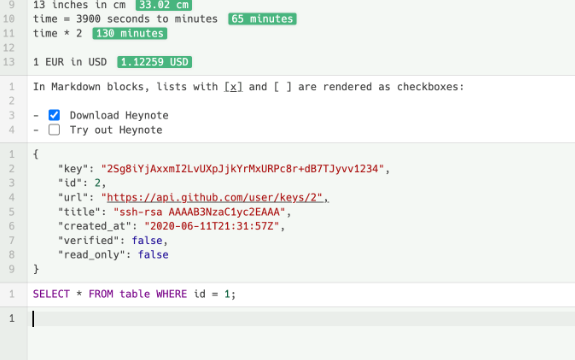Click the 'In Markdown blocks' sentence

(249, 87)
